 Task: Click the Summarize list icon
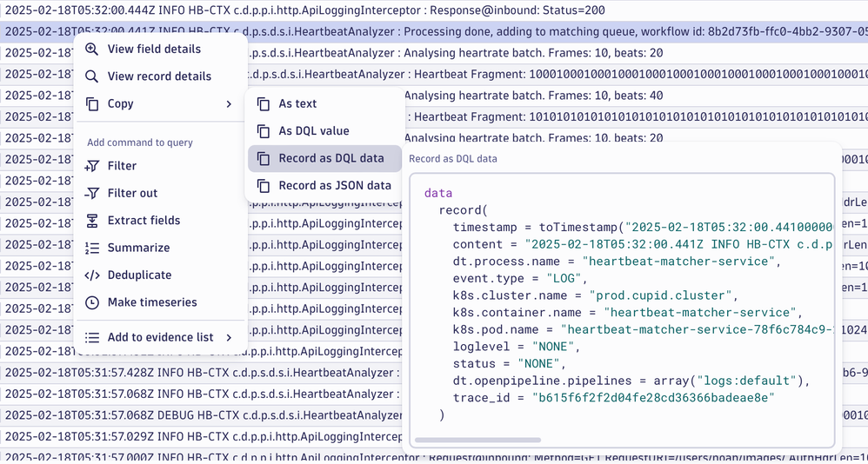coord(92,248)
